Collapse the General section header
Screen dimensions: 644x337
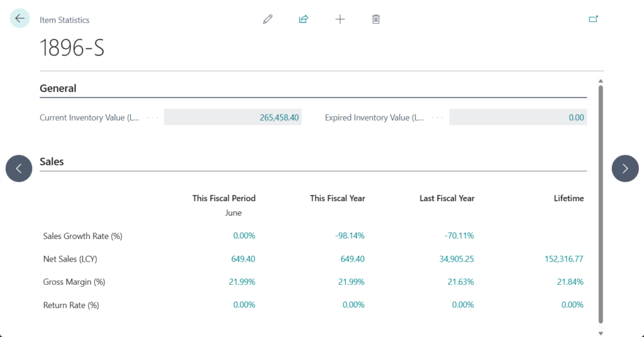pyautogui.click(x=58, y=89)
